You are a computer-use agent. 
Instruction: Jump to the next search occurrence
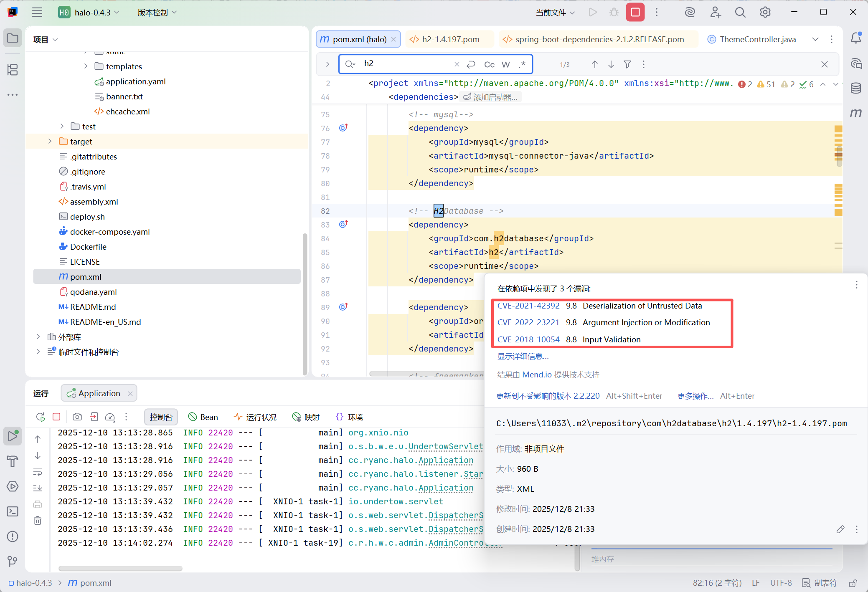[611, 64]
